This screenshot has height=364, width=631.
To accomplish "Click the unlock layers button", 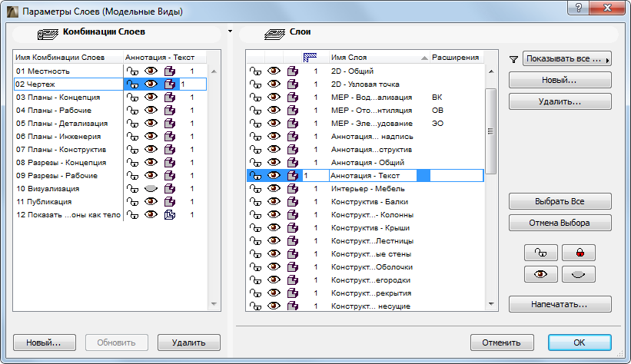I will (x=540, y=253).
